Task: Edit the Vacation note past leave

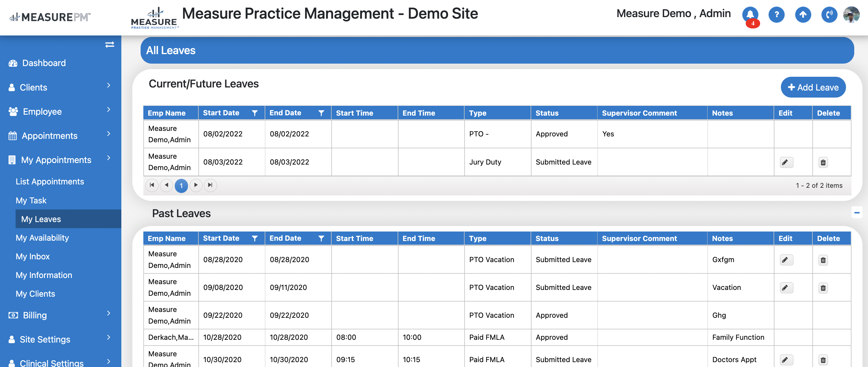Action: [x=786, y=288]
